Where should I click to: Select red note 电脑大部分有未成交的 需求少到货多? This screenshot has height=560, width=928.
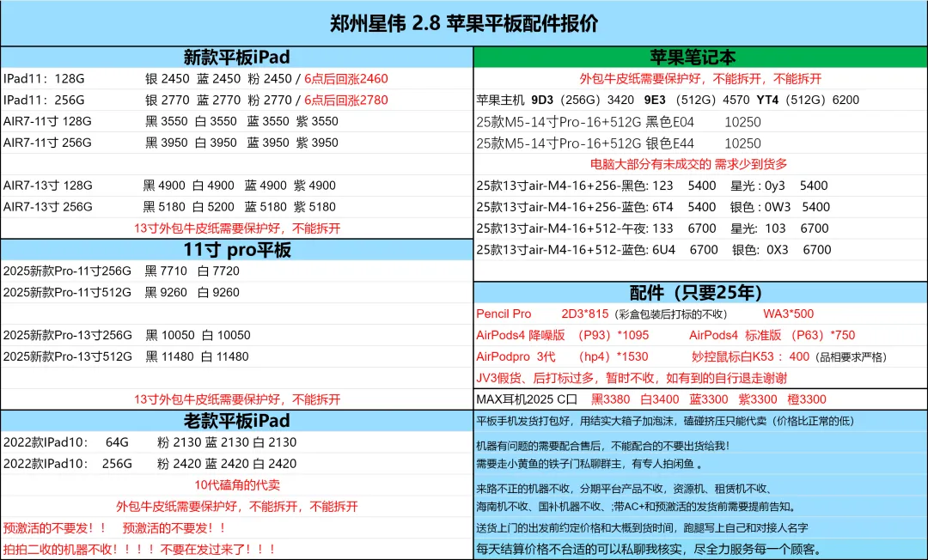click(x=688, y=164)
